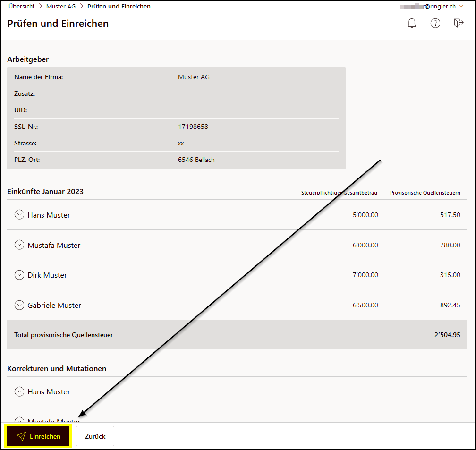This screenshot has height=450, width=476.
Task: Open the notifications bell
Action: (x=412, y=23)
